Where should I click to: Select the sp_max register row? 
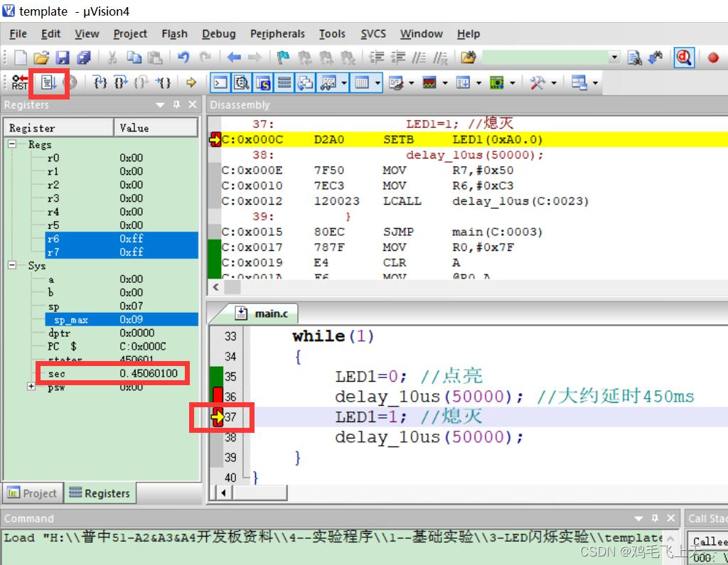[x=122, y=319]
